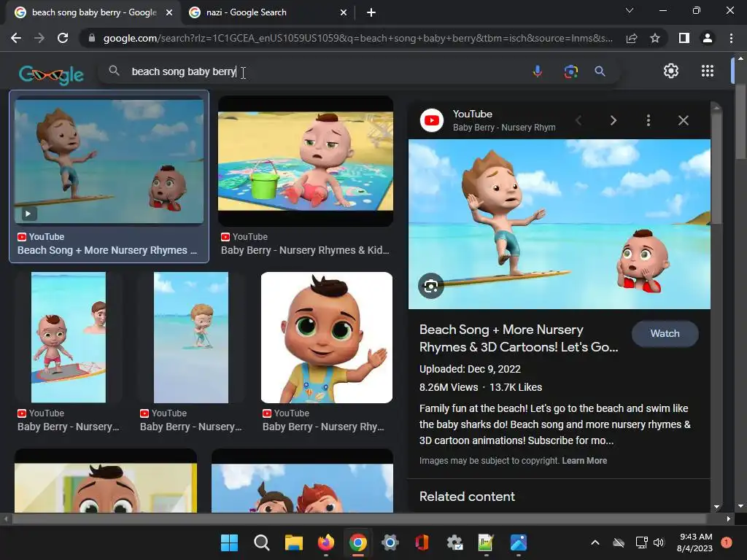Open baby waving on white background thumbnail
Viewport: 747px width, 560px height.
point(327,337)
